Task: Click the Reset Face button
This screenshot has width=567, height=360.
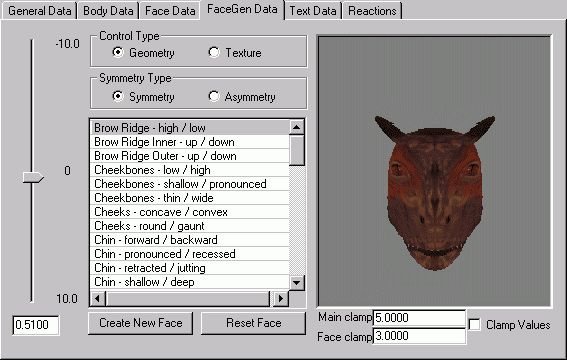Action: (253, 323)
